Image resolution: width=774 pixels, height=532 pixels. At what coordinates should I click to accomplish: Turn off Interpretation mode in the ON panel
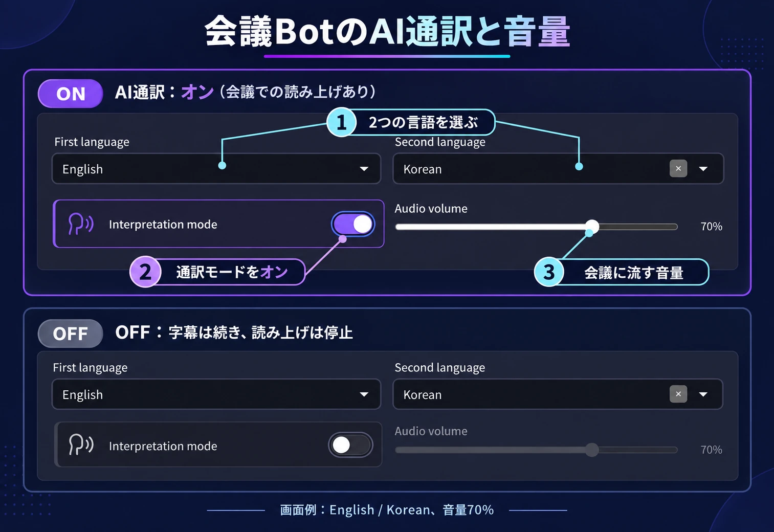click(x=353, y=224)
